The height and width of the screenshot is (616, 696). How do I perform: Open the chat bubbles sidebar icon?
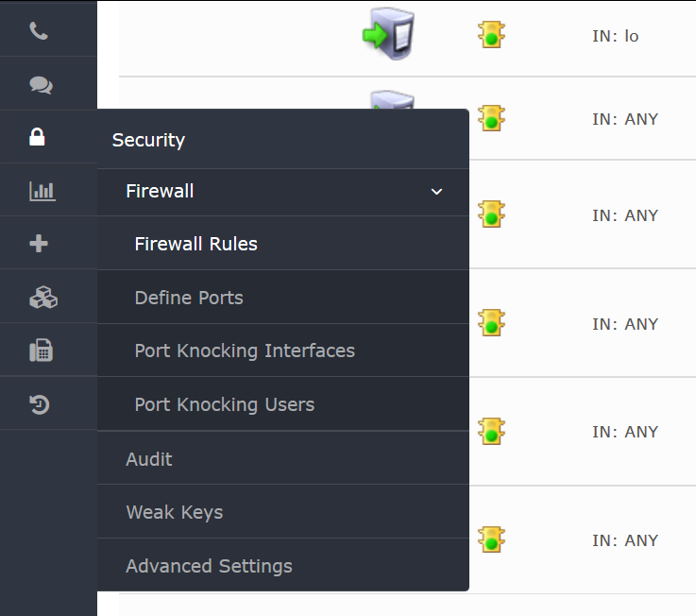tap(41, 84)
